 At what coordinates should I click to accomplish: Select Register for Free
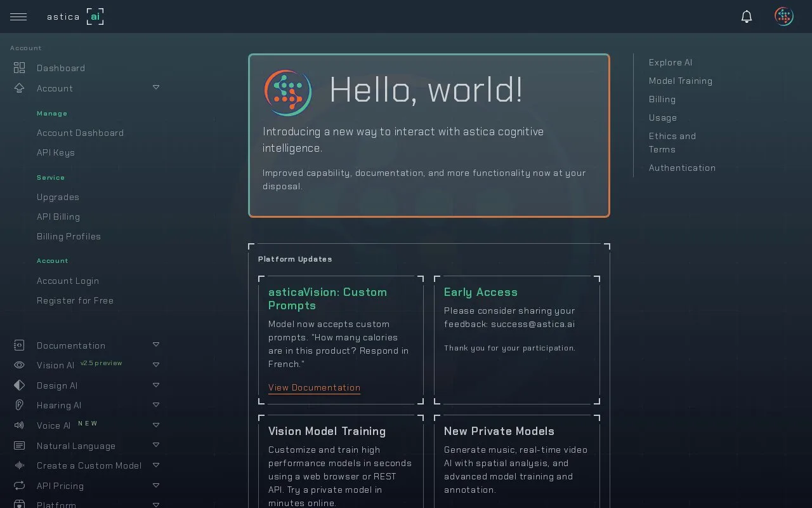tap(75, 300)
